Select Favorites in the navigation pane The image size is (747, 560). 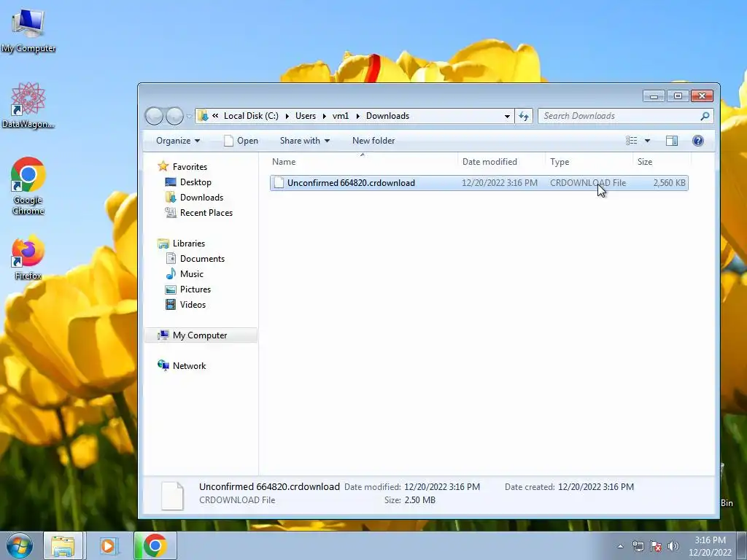coord(190,167)
